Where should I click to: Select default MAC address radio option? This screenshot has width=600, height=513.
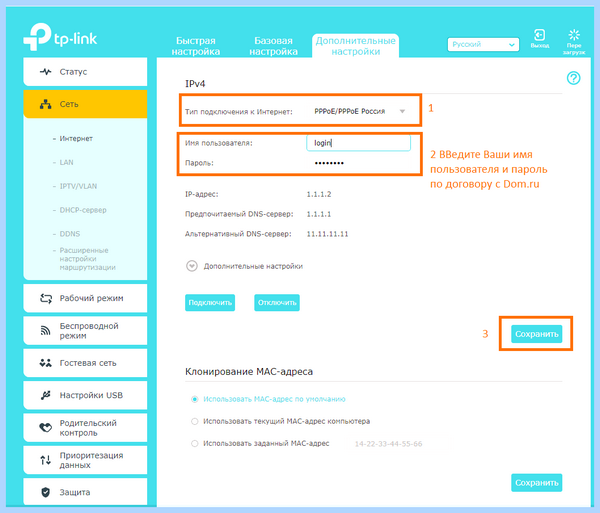(x=195, y=399)
